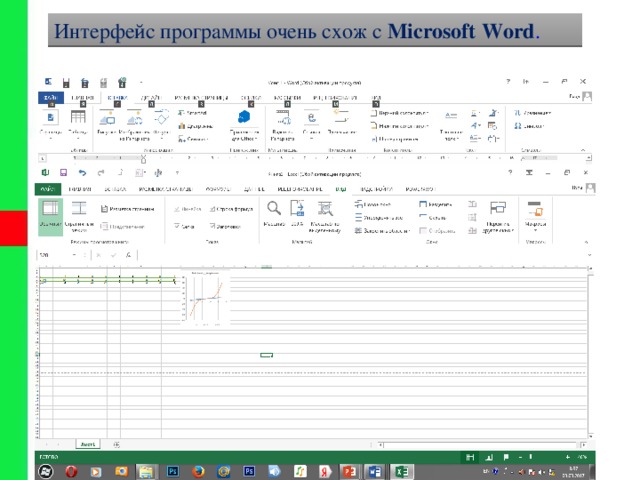Open the Table insert menu in Word

78,123
